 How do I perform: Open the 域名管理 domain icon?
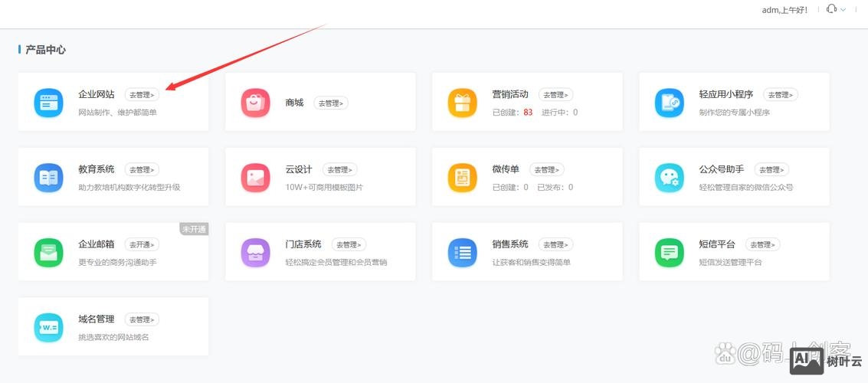coord(49,328)
